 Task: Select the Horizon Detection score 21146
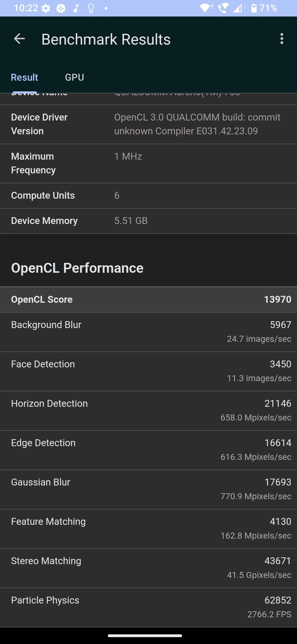coord(278,403)
